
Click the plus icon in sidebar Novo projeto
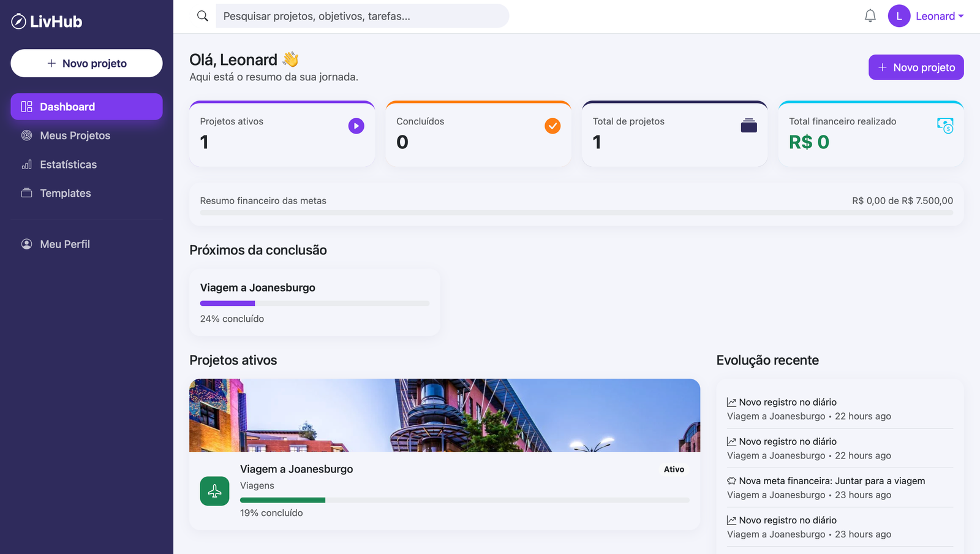click(x=51, y=63)
